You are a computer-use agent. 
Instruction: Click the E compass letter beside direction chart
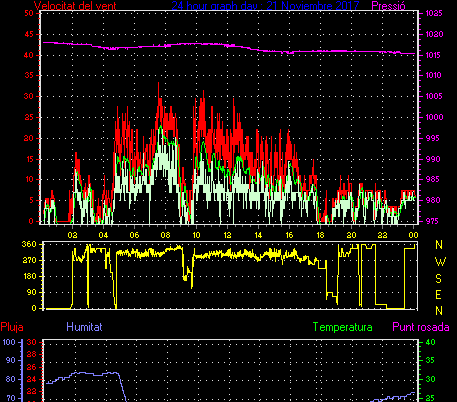[x=439, y=295]
